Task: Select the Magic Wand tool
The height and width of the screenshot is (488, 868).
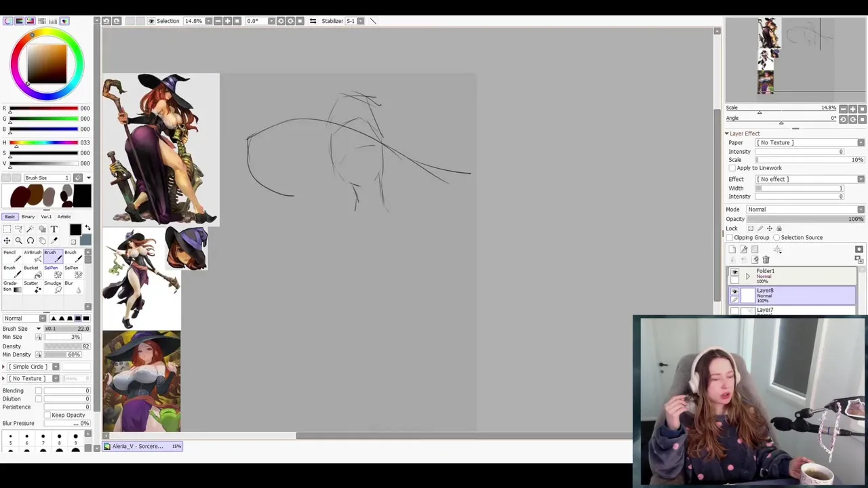Action: 30,229
